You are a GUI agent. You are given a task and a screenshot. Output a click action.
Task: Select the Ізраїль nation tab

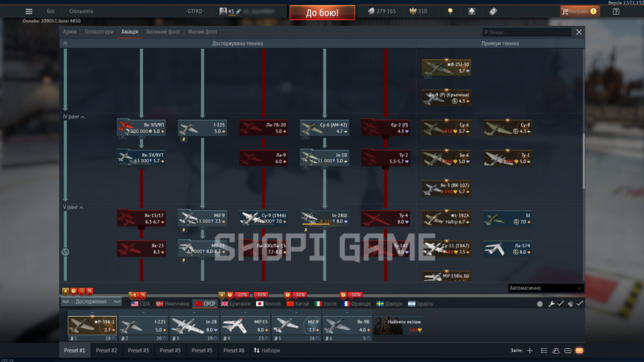(x=420, y=304)
